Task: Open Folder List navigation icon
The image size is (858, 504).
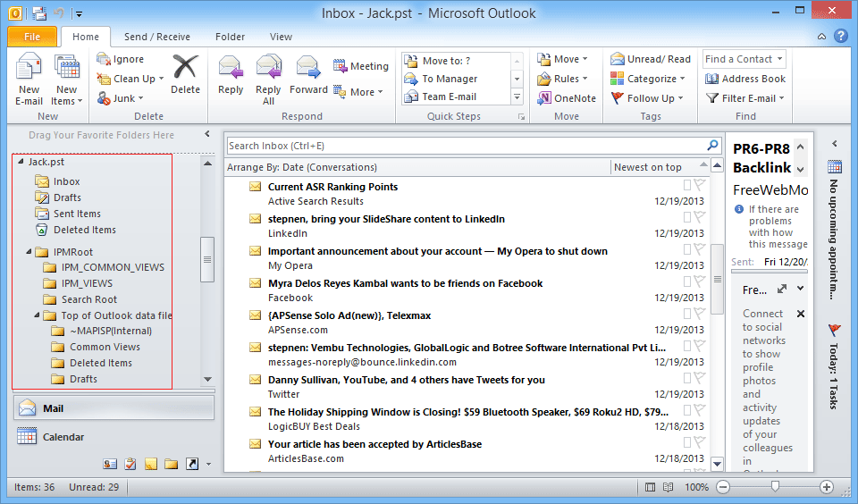Action: tap(172, 464)
